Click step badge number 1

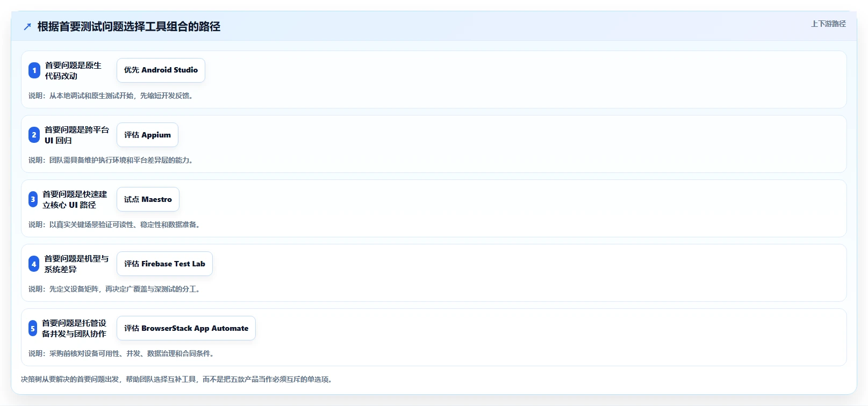point(34,70)
